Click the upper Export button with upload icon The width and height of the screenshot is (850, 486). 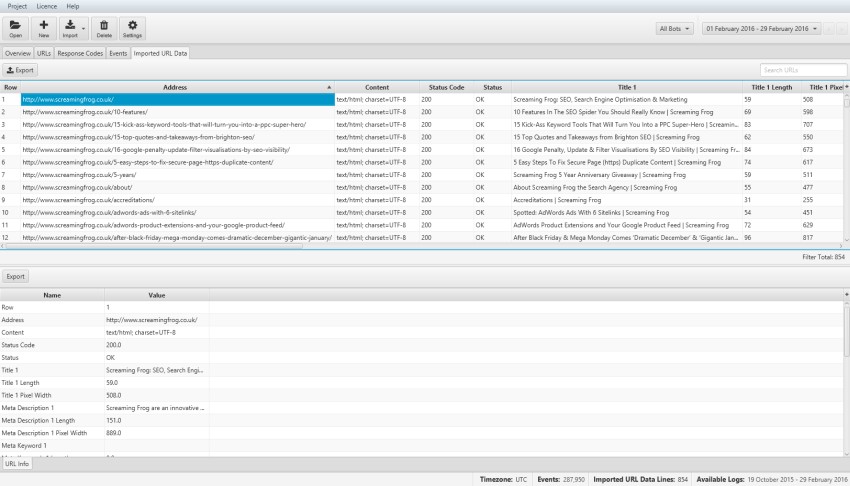(20, 70)
